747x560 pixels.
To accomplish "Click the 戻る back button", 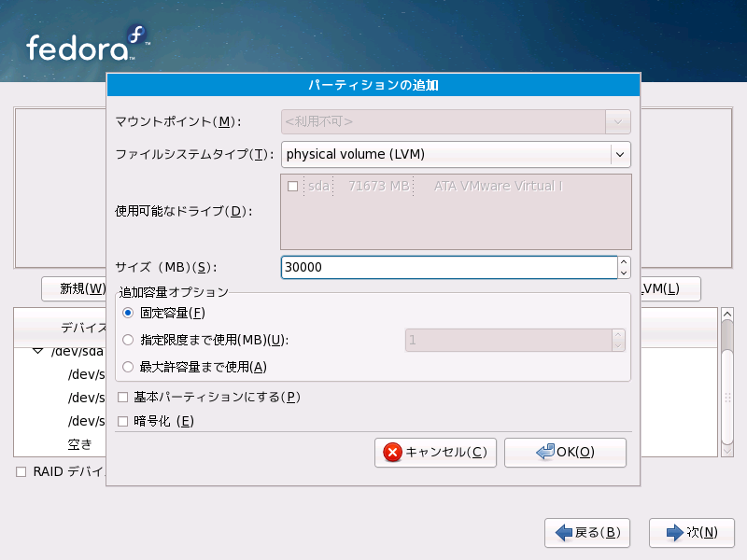I will (x=587, y=533).
